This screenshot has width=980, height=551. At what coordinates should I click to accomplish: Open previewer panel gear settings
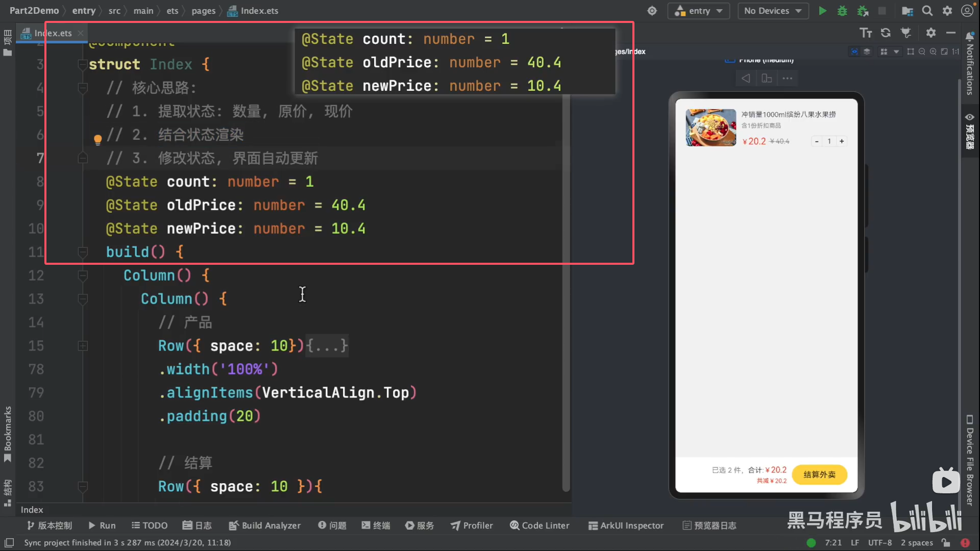tap(931, 33)
